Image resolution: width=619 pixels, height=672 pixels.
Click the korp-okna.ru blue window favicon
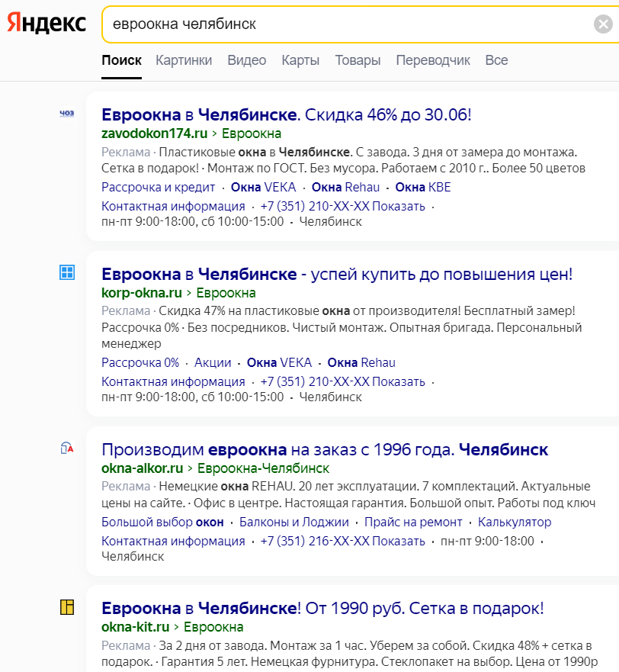pyautogui.click(x=67, y=272)
